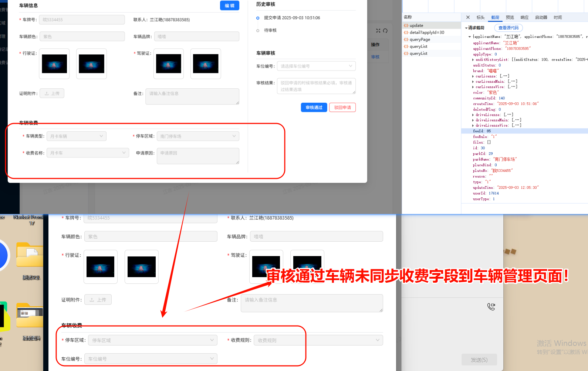This screenshot has height=371, width=588.
Task: Open the second 行驶证 thumbnail in the audit dialog
Action: (91, 64)
